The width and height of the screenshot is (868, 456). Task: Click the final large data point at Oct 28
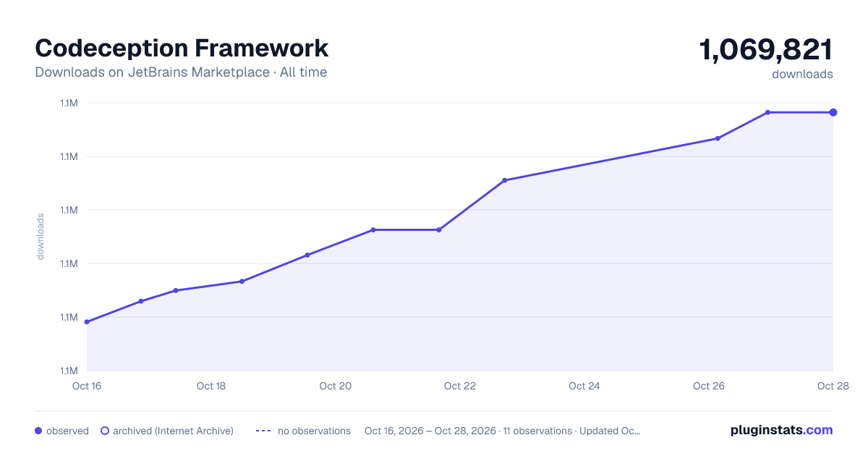tap(833, 112)
